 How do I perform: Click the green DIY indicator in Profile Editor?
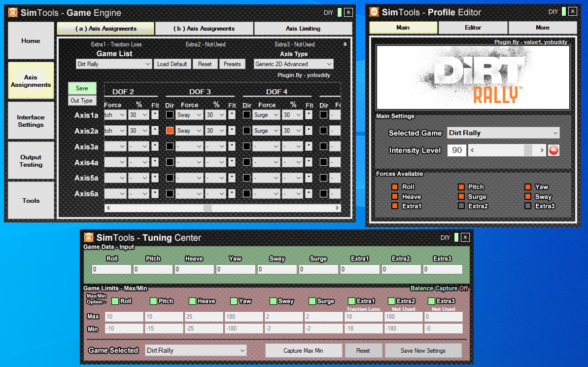coord(564,12)
